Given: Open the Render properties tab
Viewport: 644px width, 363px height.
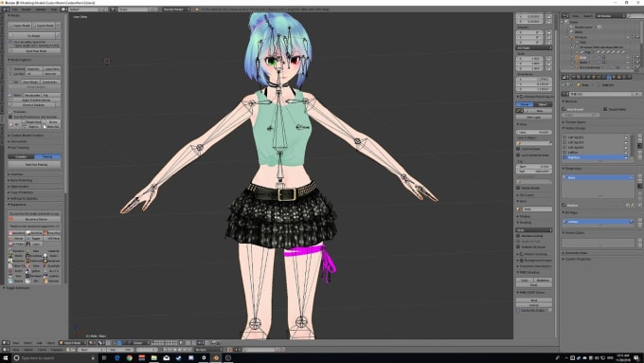Looking at the screenshot, I should pos(573,77).
